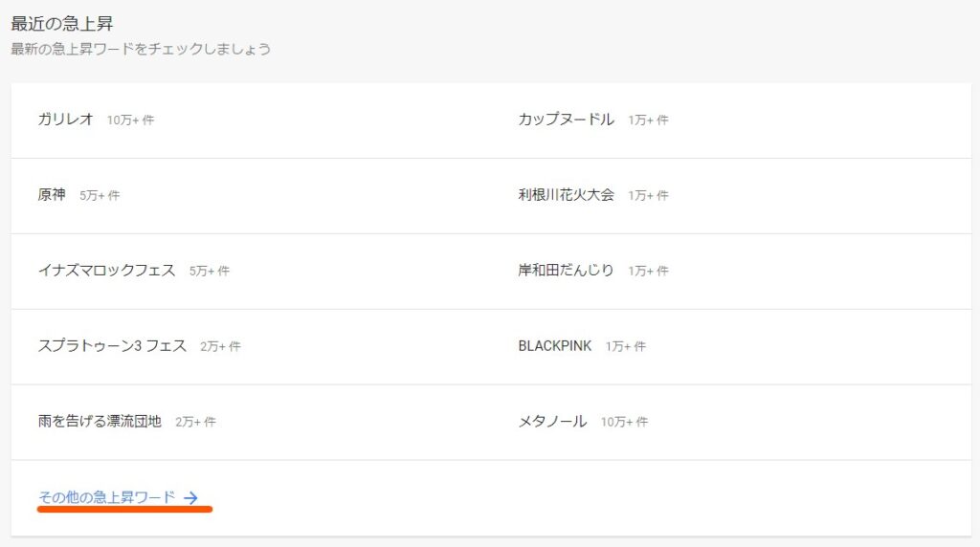980x547 pixels.
Task: Select the メタノール trending term
Action: (x=552, y=422)
